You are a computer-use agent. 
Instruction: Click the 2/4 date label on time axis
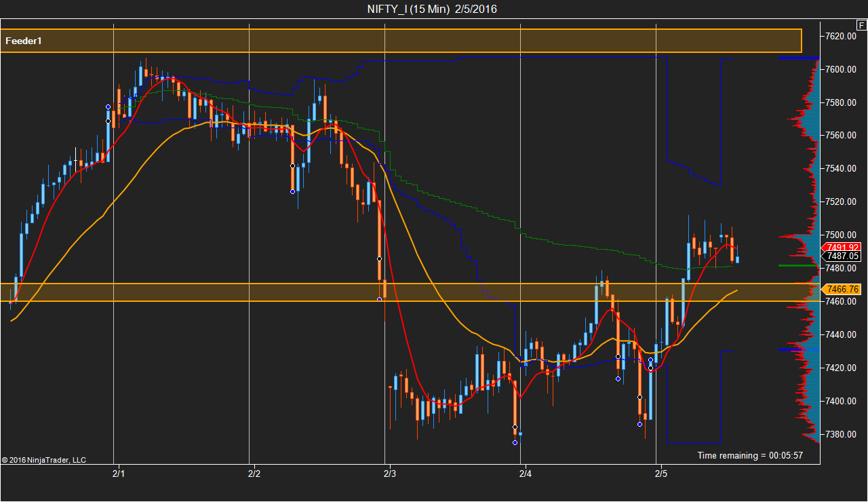click(526, 473)
